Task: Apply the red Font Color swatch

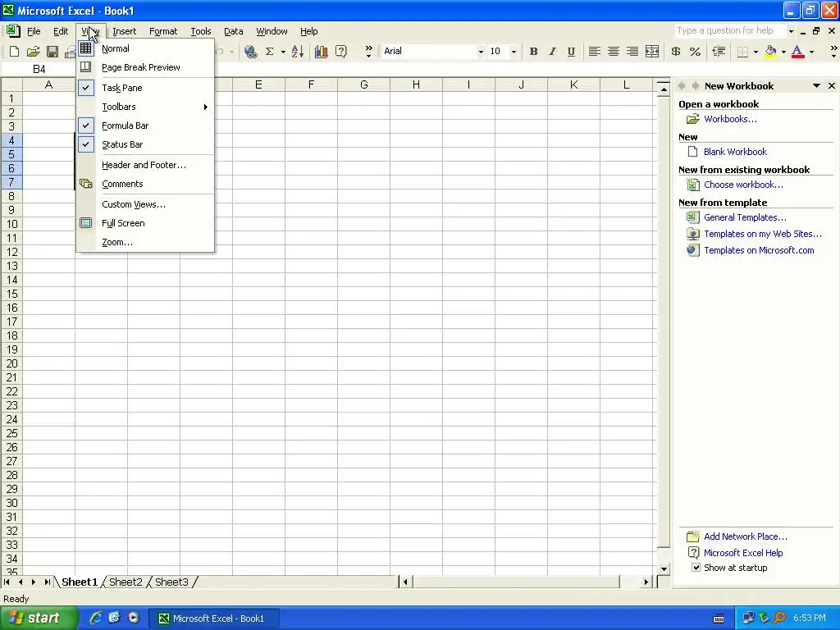Action: pos(797,52)
